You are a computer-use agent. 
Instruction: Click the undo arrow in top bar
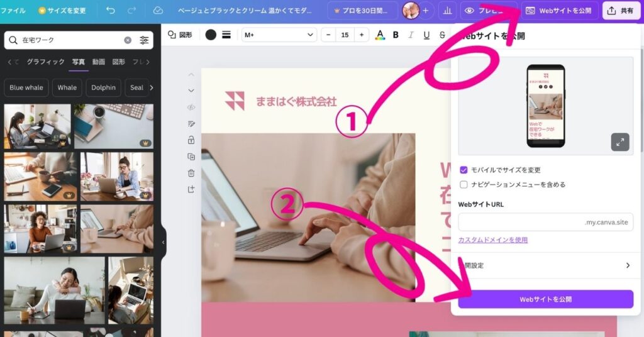111,11
